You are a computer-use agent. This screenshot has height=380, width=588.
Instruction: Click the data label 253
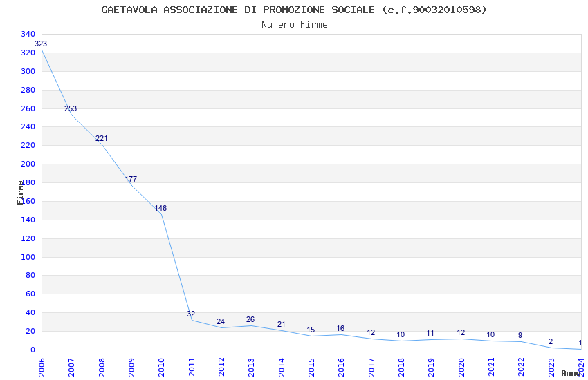click(x=71, y=108)
